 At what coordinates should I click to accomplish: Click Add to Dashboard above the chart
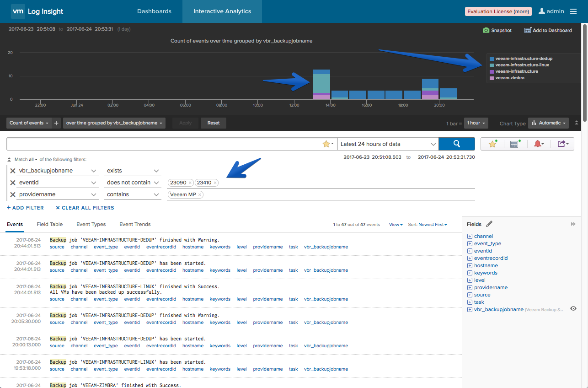[548, 30]
